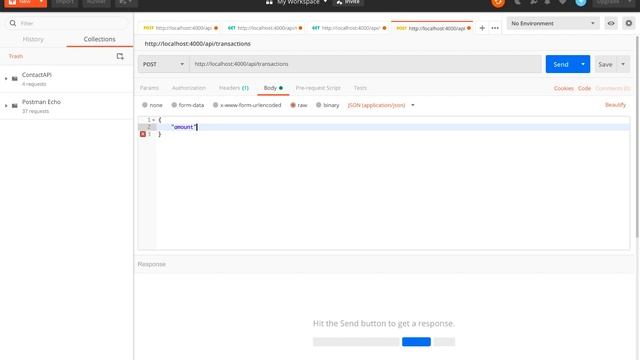The height and width of the screenshot is (360, 640).
Task: Click the orange sync status icon
Action: pos(498,3)
